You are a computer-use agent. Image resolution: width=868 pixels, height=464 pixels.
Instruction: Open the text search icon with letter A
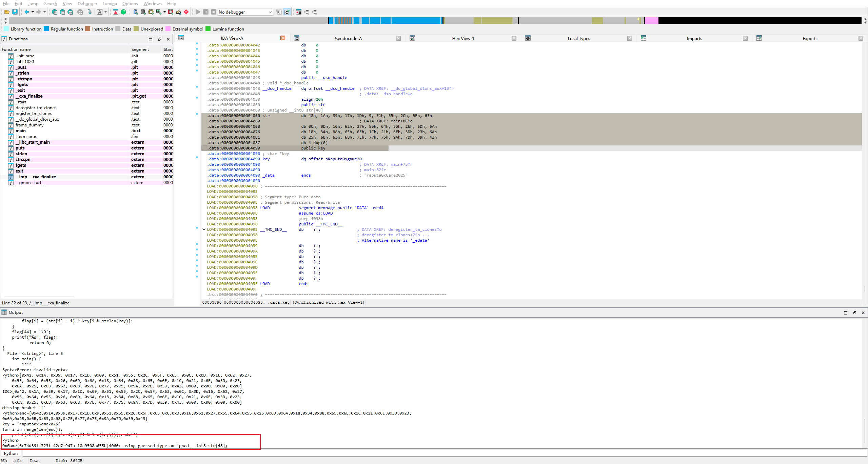point(99,12)
